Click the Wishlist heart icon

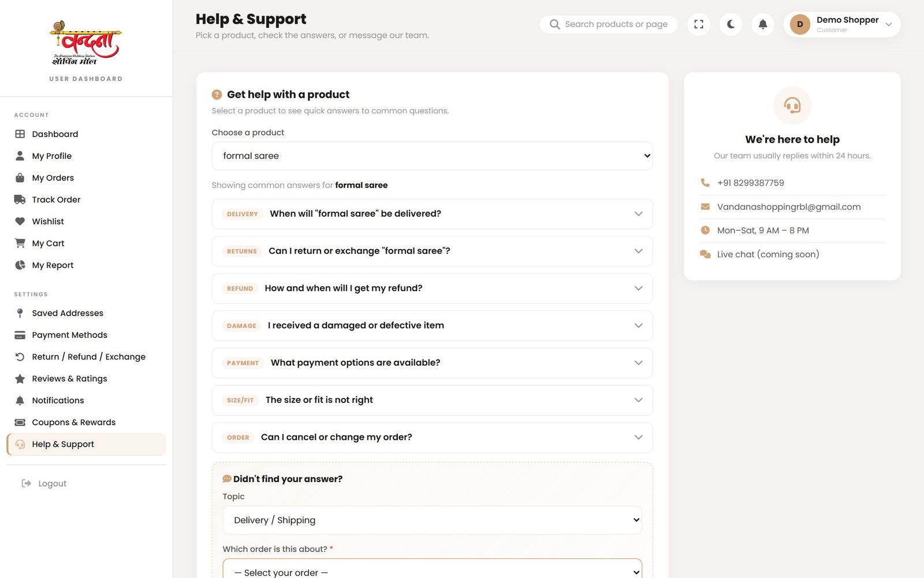coord(20,221)
